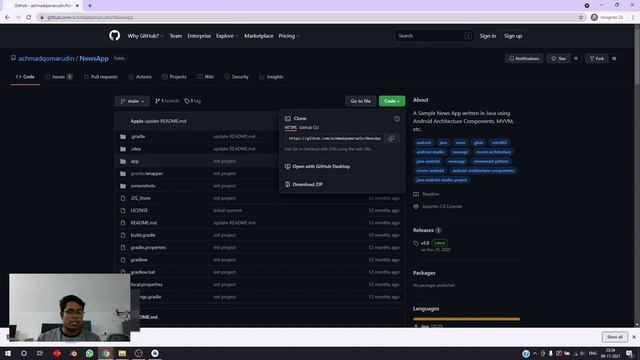640x360 pixels.
Task: Select the GitHub CLI clone tab
Action: [309, 128]
